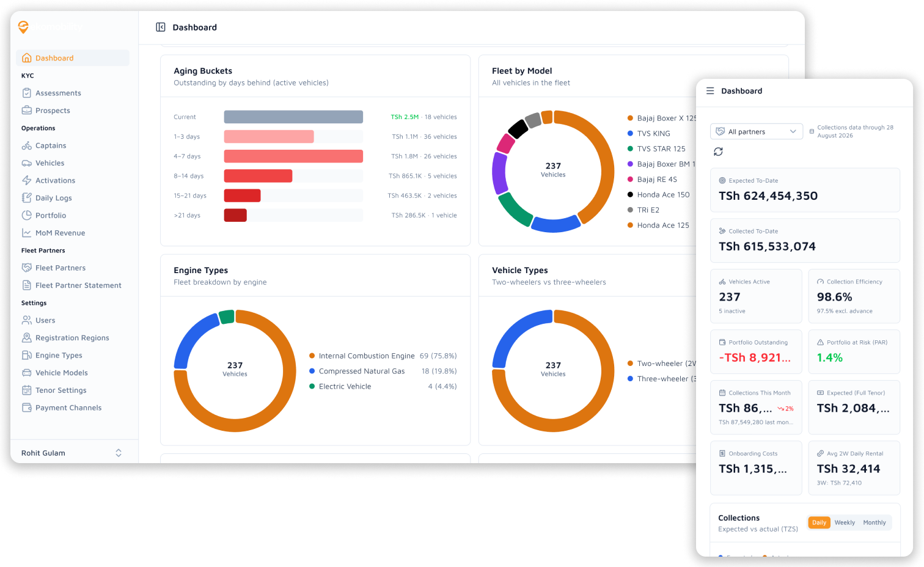Click the Registration Regions pin icon
Image resolution: width=924 pixels, height=567 pixels.
pyautogui.click(x=27, y=338)
